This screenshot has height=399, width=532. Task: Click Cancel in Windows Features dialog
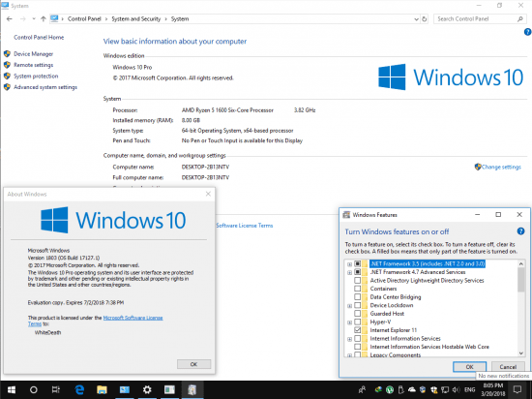[x=508, y=367]
